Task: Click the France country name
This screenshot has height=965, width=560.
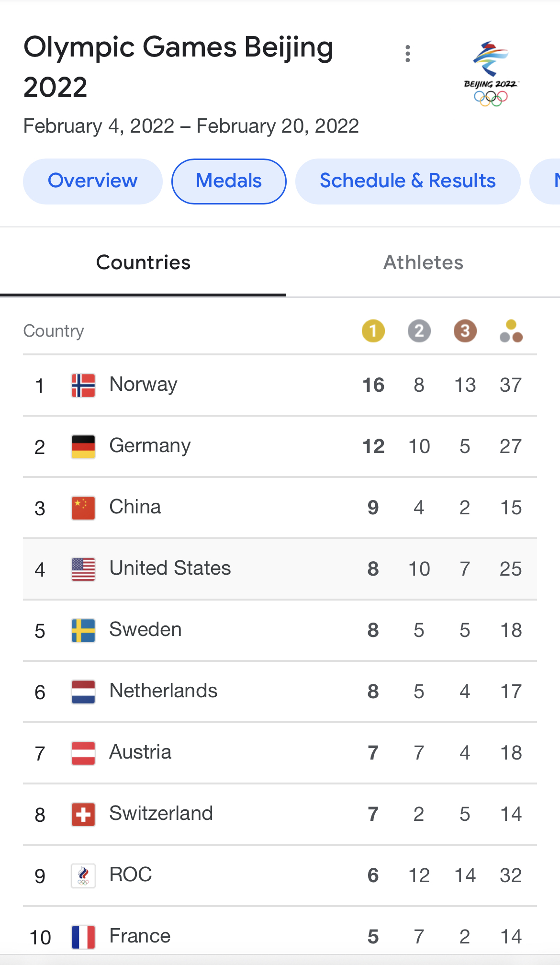Action: click(x=140, y=936)
